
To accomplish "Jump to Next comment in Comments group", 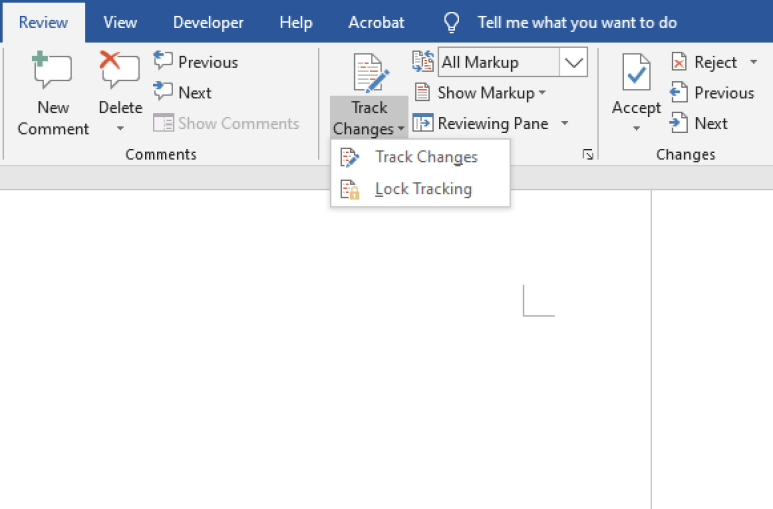I will tap(182, 92).
